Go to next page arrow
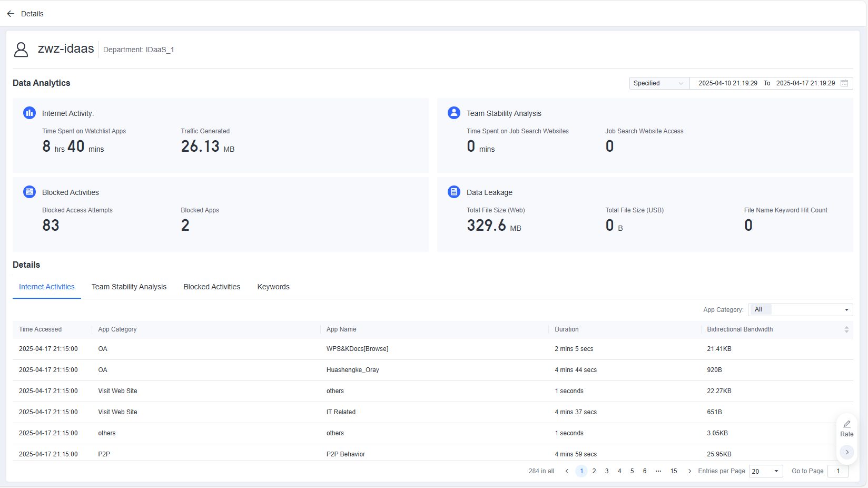This screenshot has width=868, height=488. click(689, 471)
